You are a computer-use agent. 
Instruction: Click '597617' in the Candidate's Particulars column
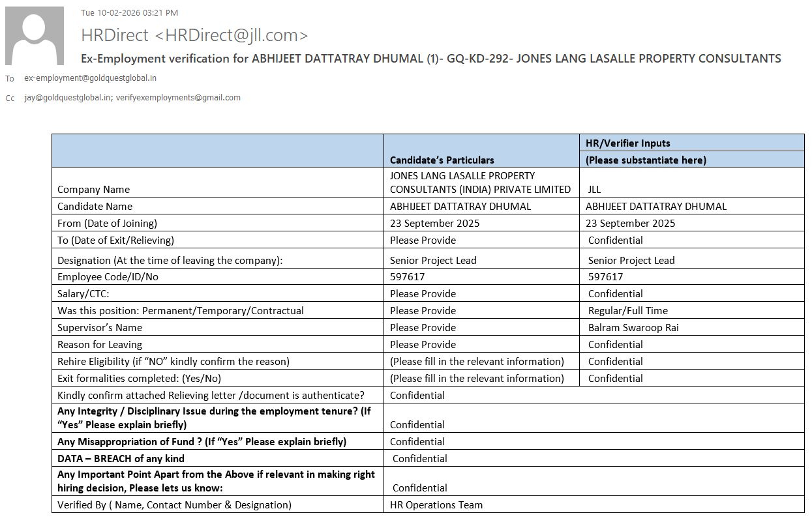(x=407, y=277)
